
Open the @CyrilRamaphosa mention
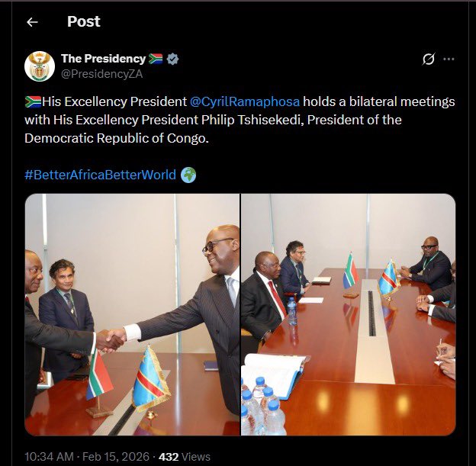pyautogui.click(x=244, y=102)
